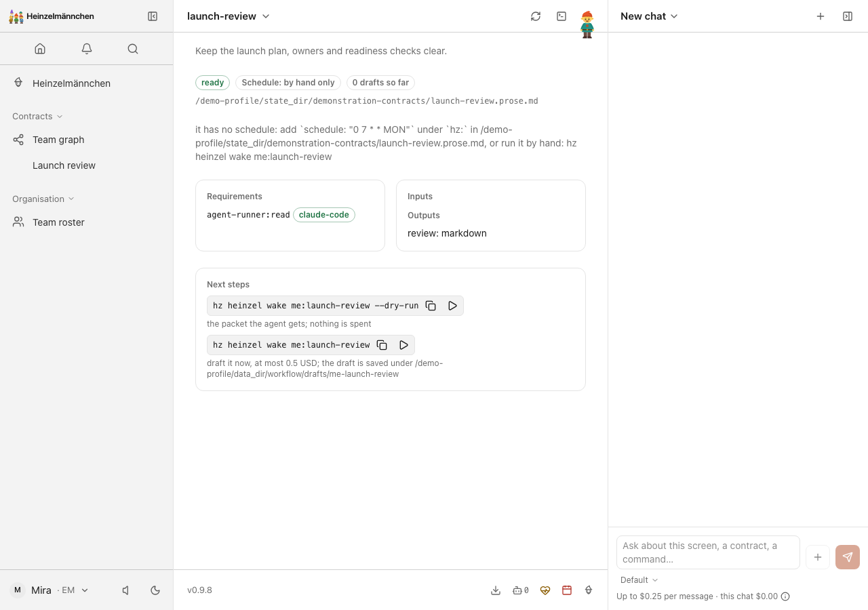Toggle dark mode moon icon
868x610 pixels.
155,590
